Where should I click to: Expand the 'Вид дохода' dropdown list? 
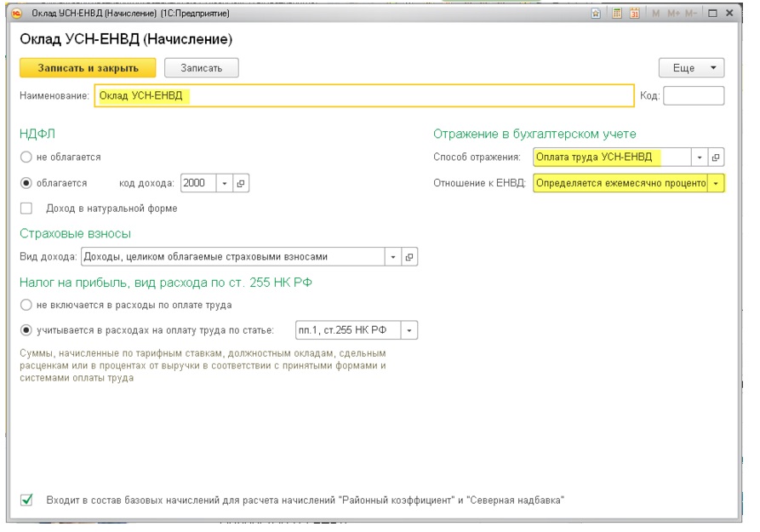point(393,257)
